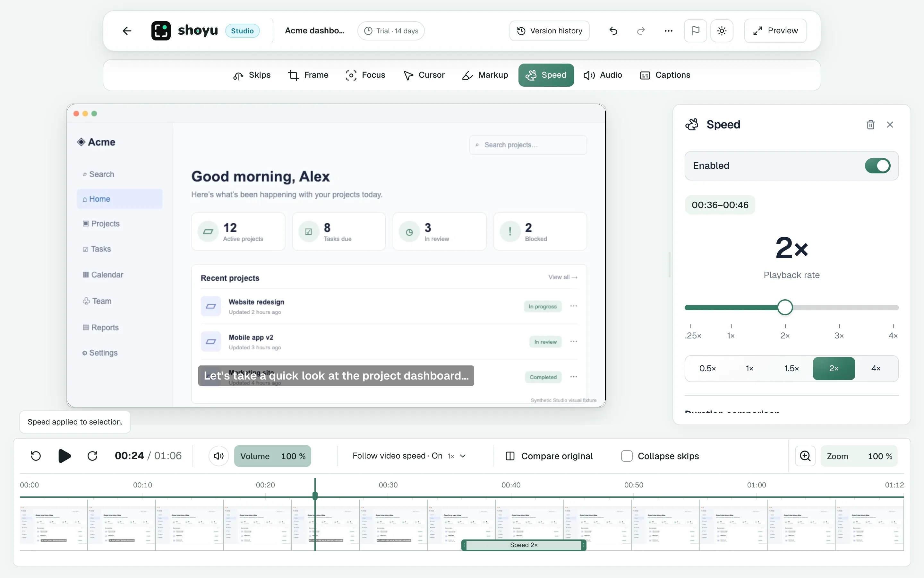924x578 pixels.
Task: Click the Studio badge
Action: coord(242,31)
